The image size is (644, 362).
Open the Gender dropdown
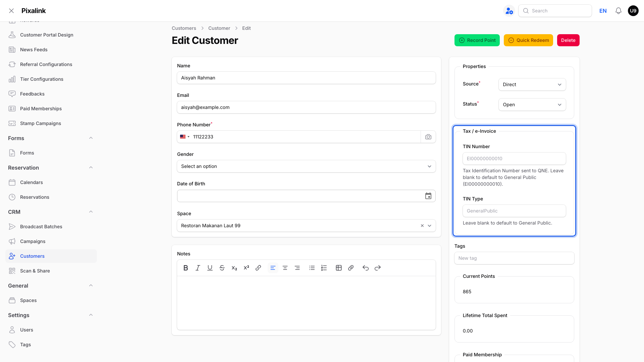[306, 166]
